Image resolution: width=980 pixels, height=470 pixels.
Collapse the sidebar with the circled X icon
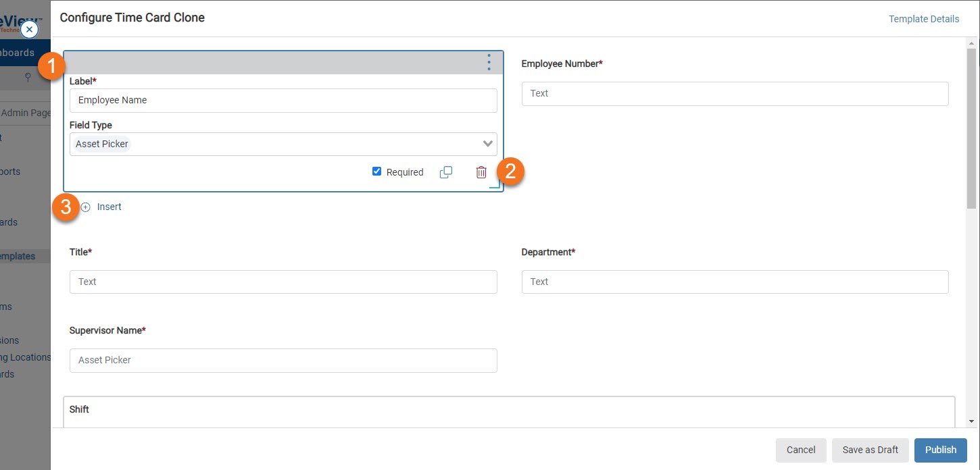click(x=29, y=29)
